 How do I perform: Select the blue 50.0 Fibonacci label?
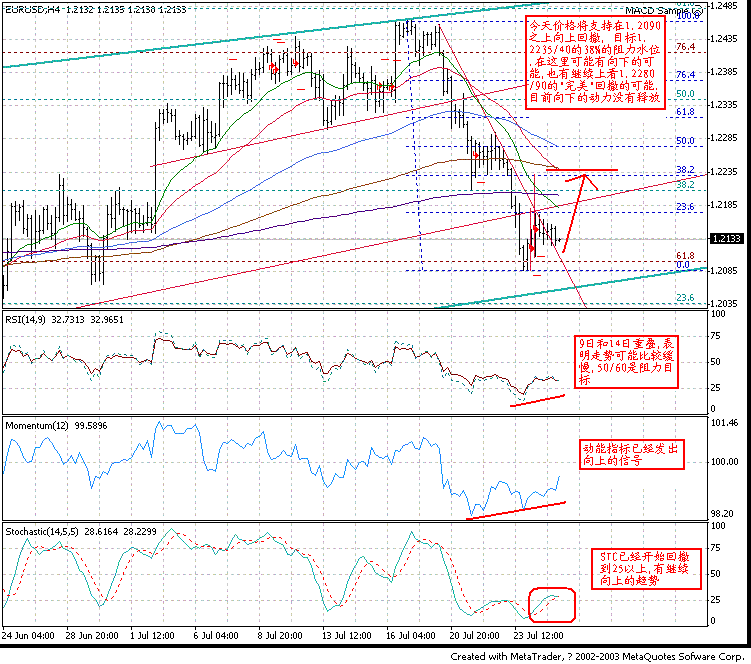point(685,140)
